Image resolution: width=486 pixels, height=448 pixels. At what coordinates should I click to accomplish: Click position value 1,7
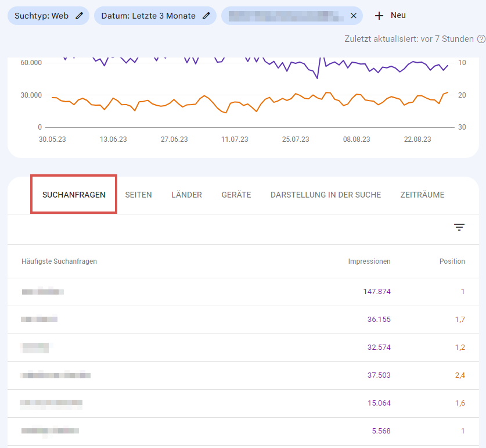click(x=460, y=320)
